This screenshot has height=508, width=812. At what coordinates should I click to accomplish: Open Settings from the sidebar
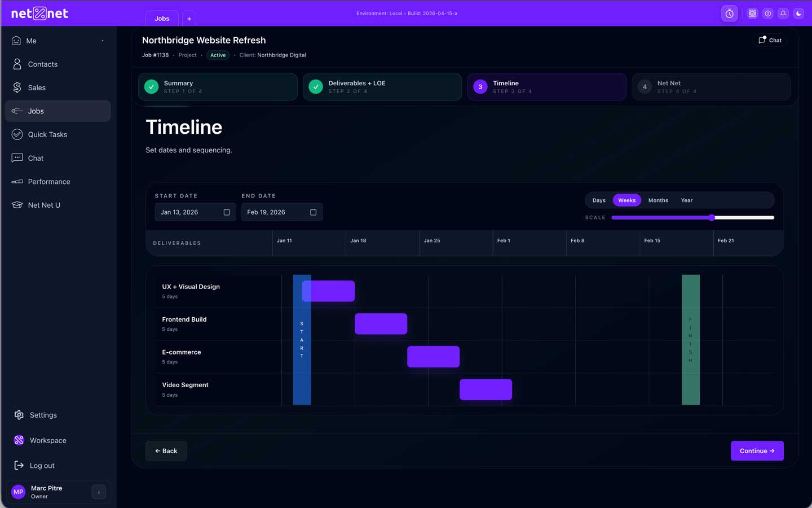tap(43, 415)
